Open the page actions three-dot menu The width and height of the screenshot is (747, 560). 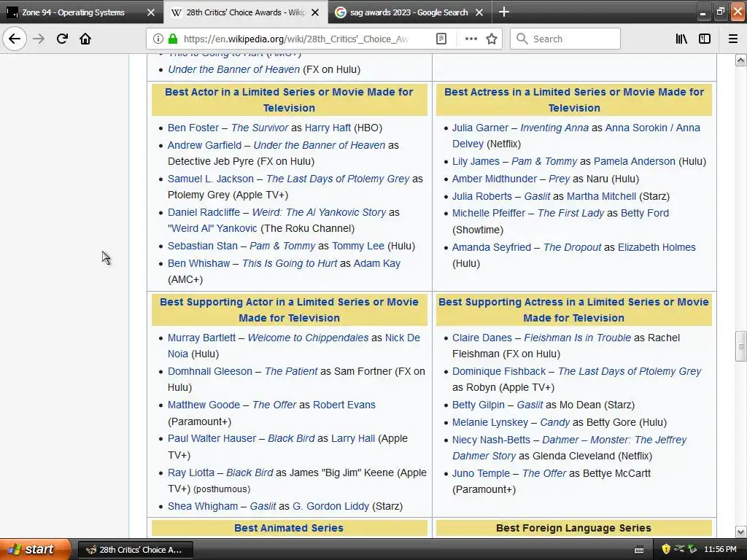pyautogui.click(x=471, y=39)
